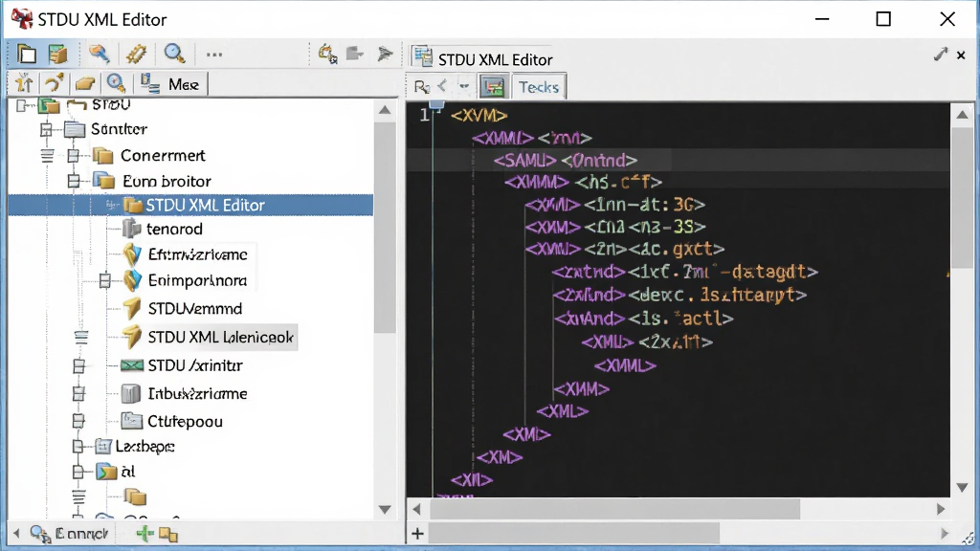Click the gray export arrow icon
980x551 pixels.
355,54
